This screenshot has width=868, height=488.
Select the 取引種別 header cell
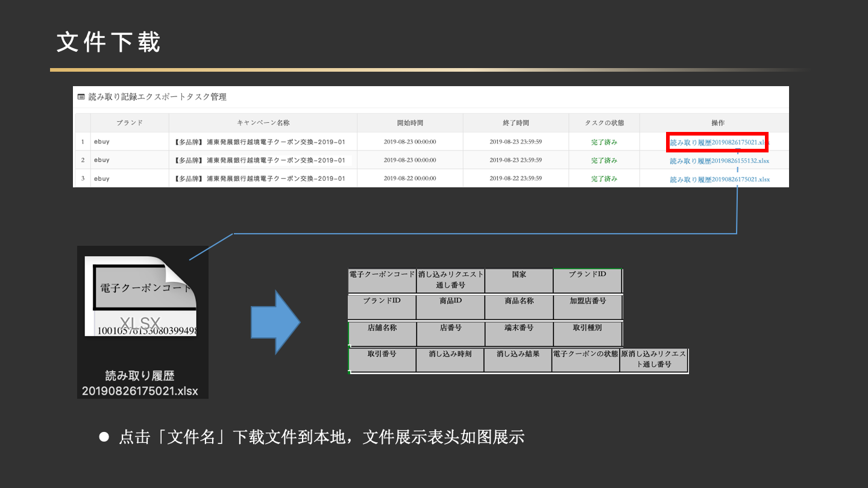click(588, 334)
